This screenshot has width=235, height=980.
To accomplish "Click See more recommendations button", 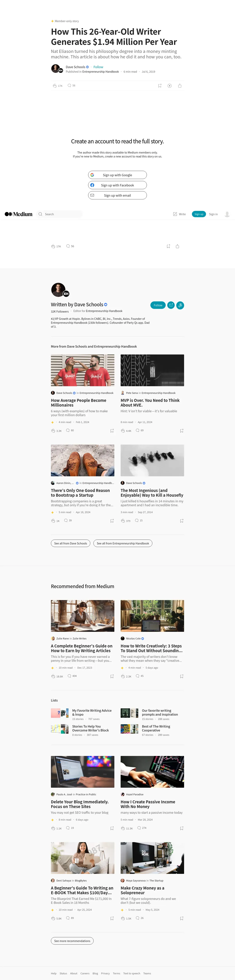I will tap(72, 941).
